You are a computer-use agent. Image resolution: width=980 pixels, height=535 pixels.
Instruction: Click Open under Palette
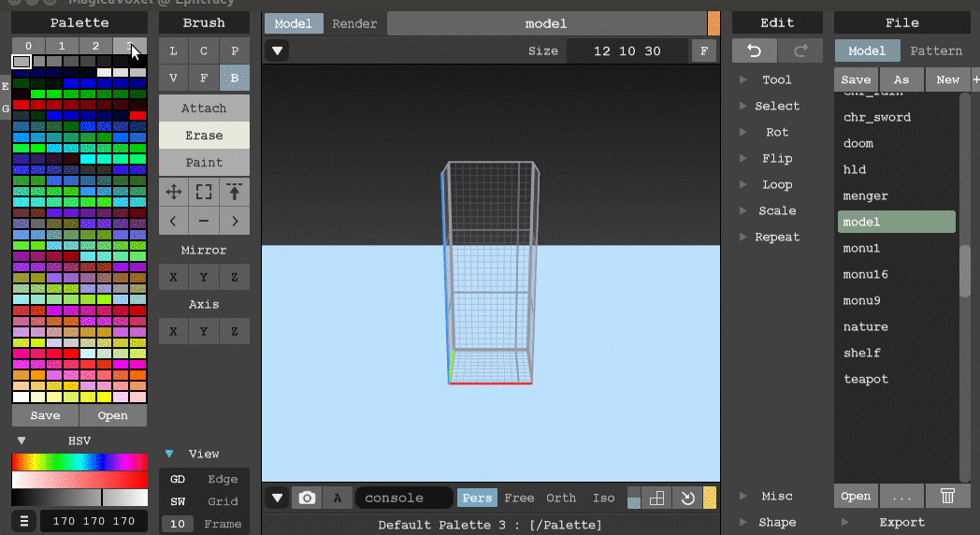(112, 415)
